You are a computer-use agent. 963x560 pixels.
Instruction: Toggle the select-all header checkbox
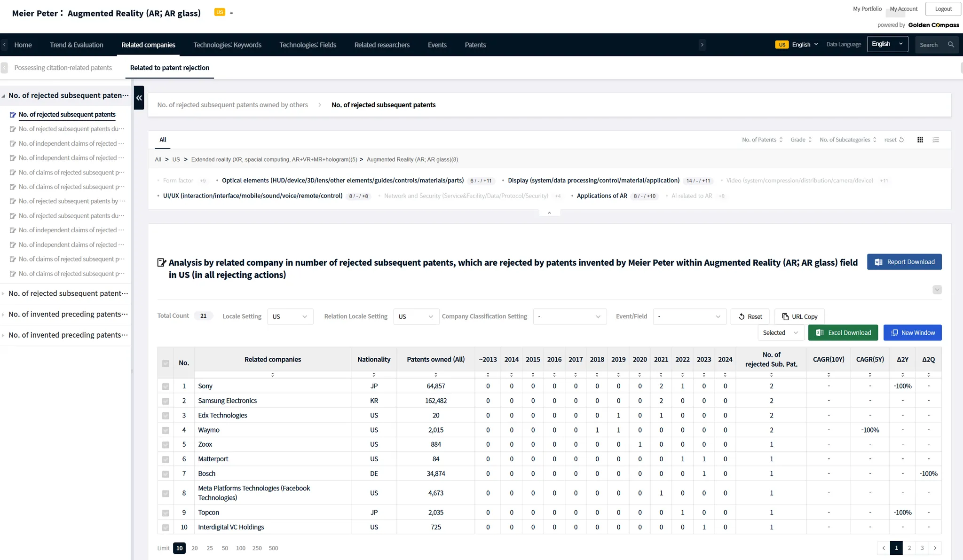pos(166,363)
